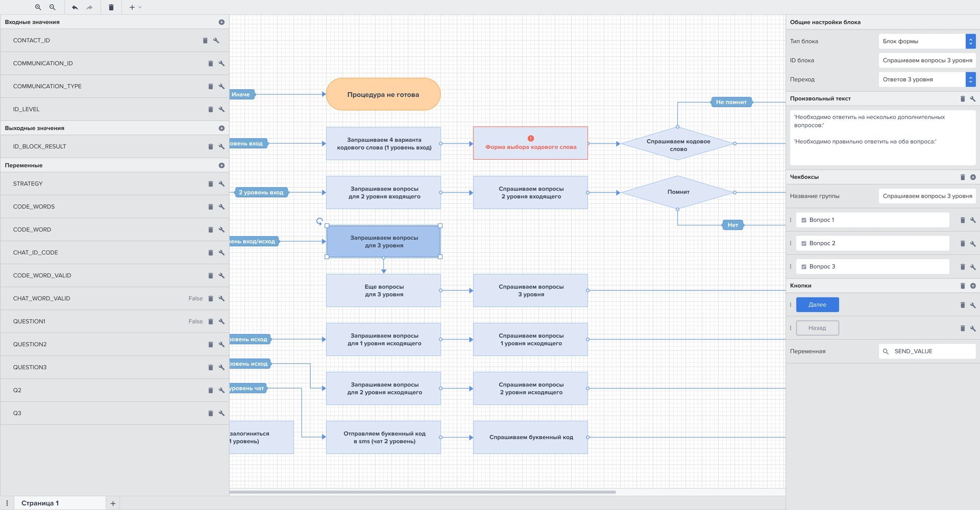
Task: Rotate the selected block with rotate handle
Action: click(319, 221)
